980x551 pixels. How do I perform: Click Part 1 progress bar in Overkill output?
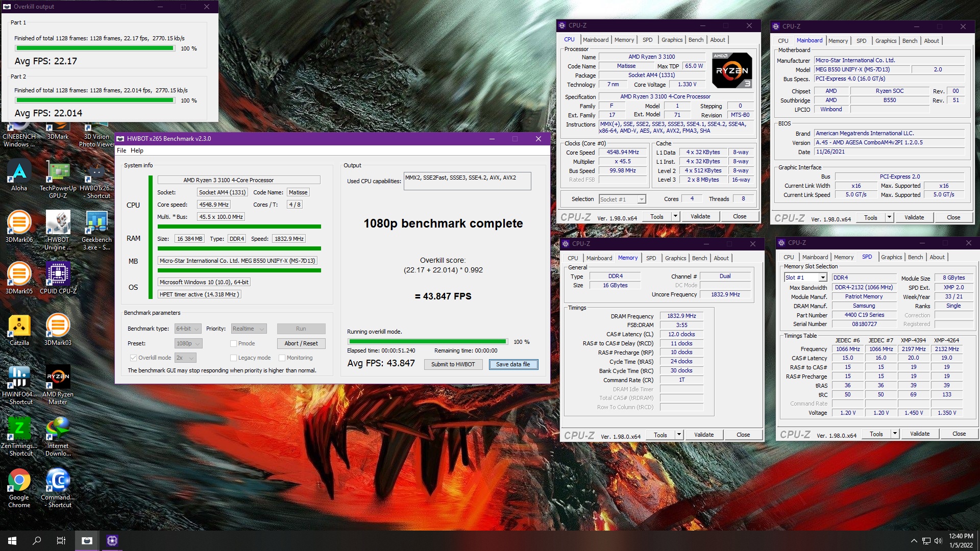coord(95,48)
